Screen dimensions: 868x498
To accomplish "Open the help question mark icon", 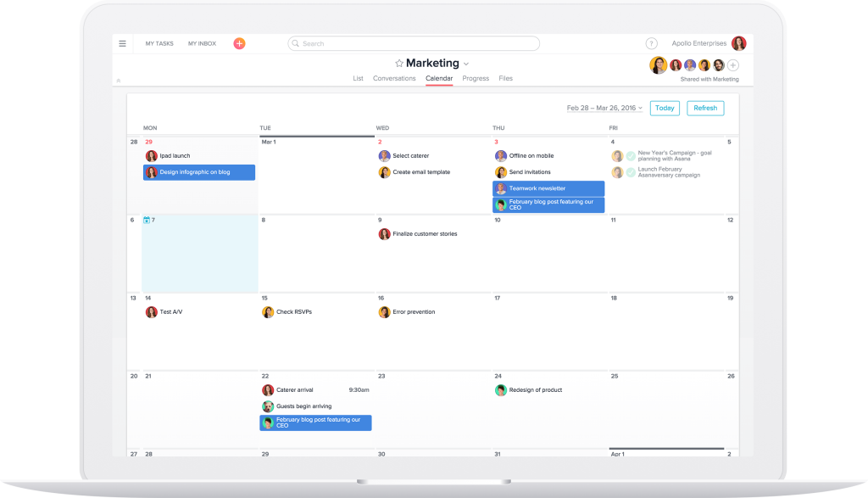I will coord(651,43).
